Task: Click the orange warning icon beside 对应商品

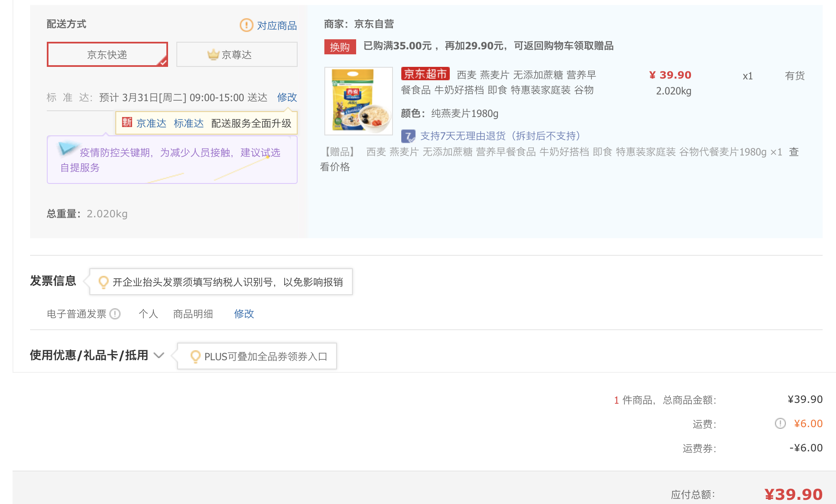Action: (246, 25)
